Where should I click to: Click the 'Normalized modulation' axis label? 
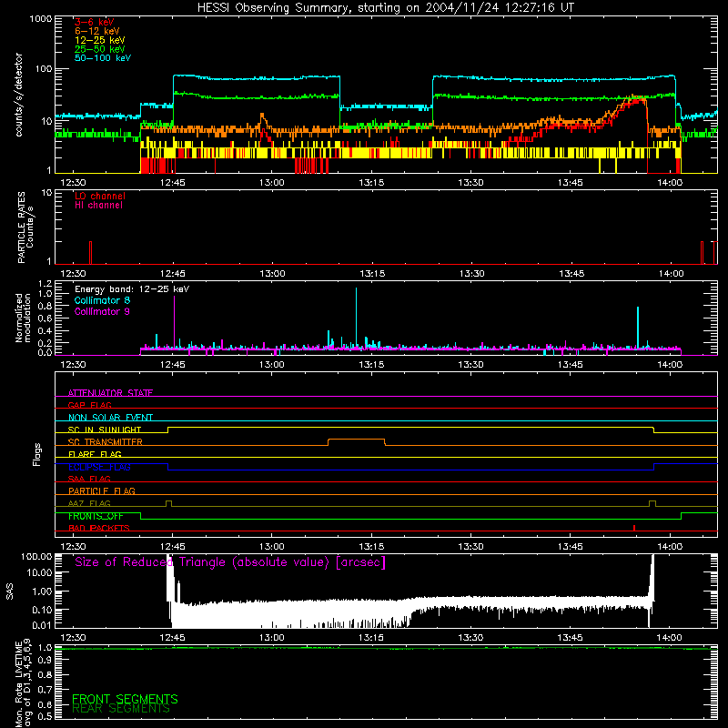click(x=23, y=318)
